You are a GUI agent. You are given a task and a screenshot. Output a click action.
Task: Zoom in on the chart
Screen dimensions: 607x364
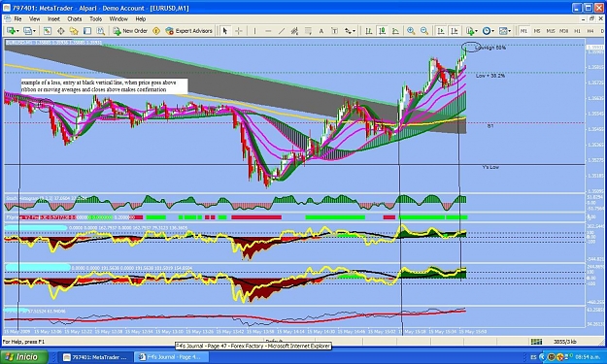click(x=411, y=31)
